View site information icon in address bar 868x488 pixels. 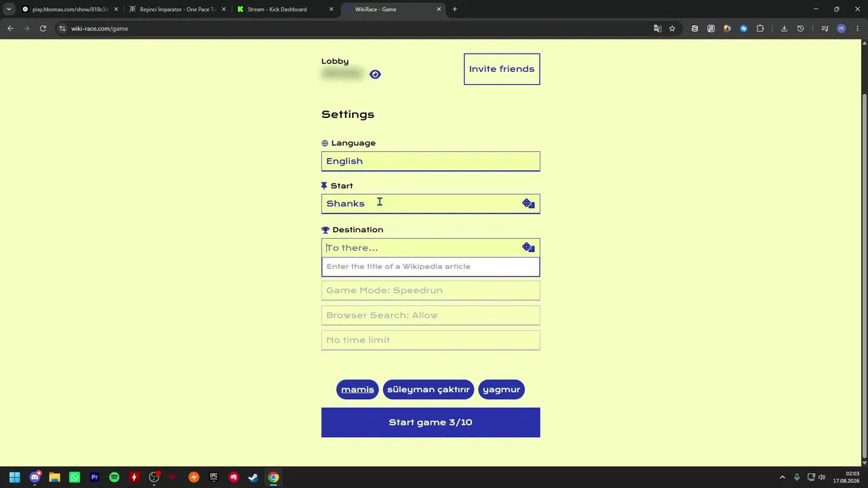click(x=62, y=28)
